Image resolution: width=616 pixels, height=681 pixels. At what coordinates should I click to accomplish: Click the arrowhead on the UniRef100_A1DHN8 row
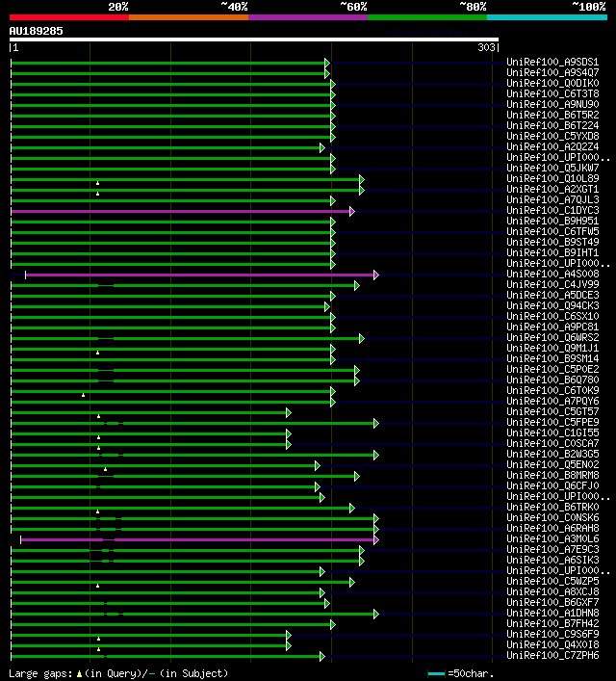376,614
